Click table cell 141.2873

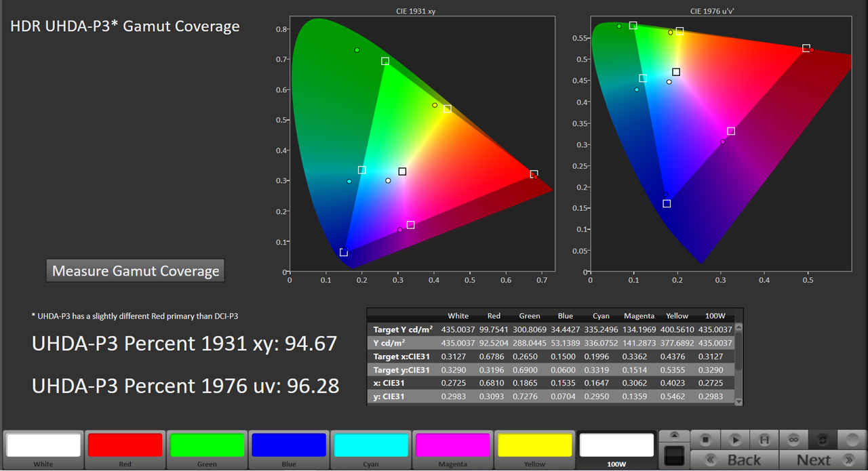[x=639, y=343]
